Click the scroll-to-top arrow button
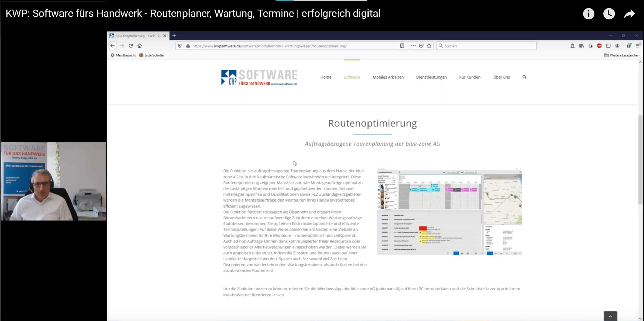 (x=610, y=316)
